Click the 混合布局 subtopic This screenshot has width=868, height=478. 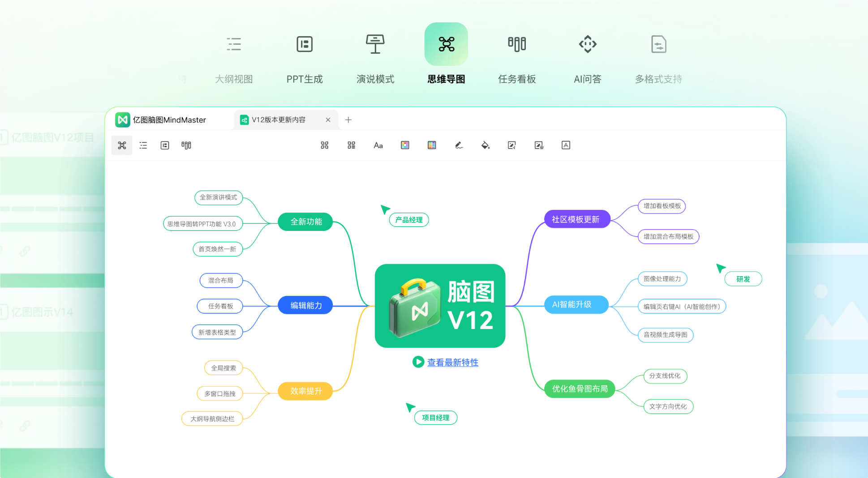(221, 281)
